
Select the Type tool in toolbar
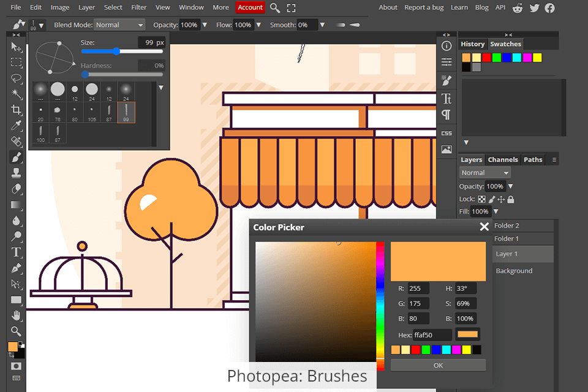click(x=17, y=252)
